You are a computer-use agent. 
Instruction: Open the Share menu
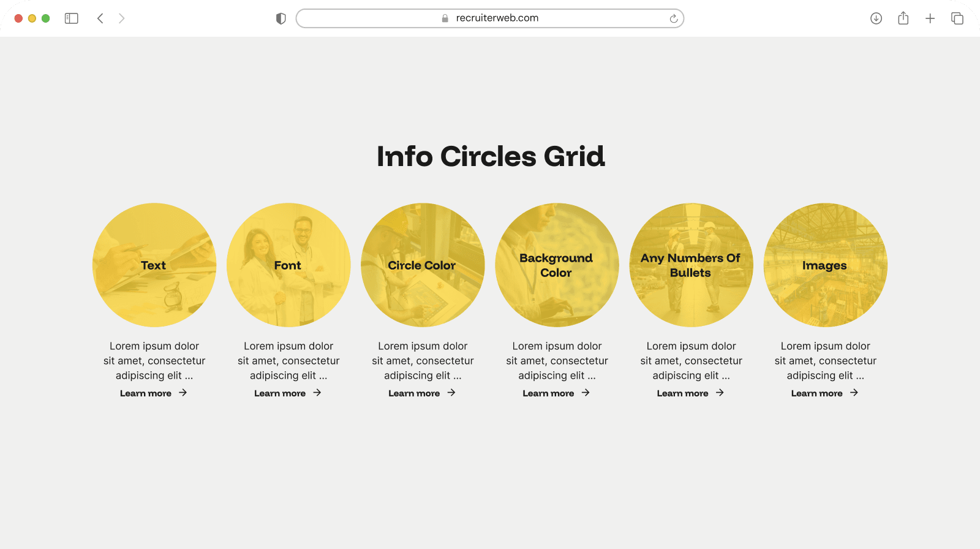click(903, 18)
